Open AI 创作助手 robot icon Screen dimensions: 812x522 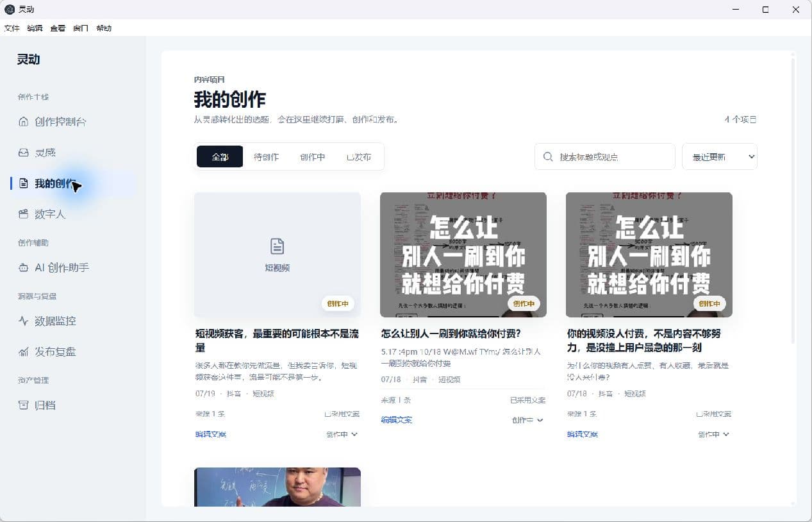tap(24, 268)
